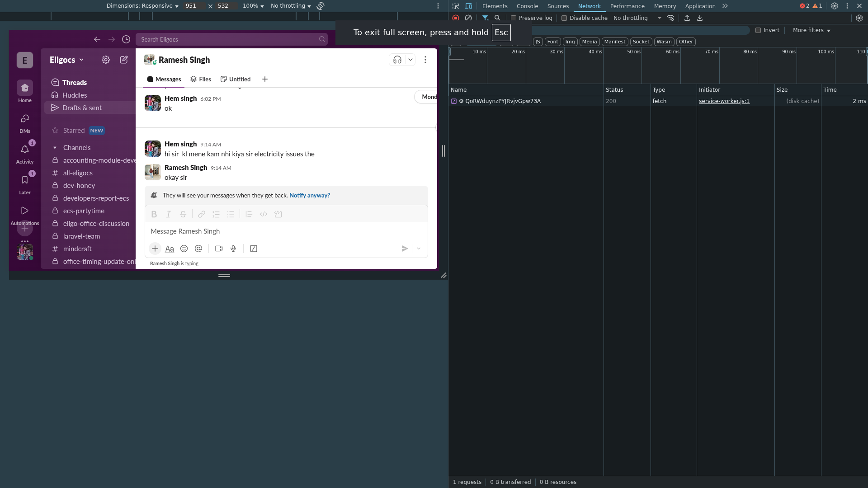
Task: Open emoji picker in composer
Action: (184, 249)
